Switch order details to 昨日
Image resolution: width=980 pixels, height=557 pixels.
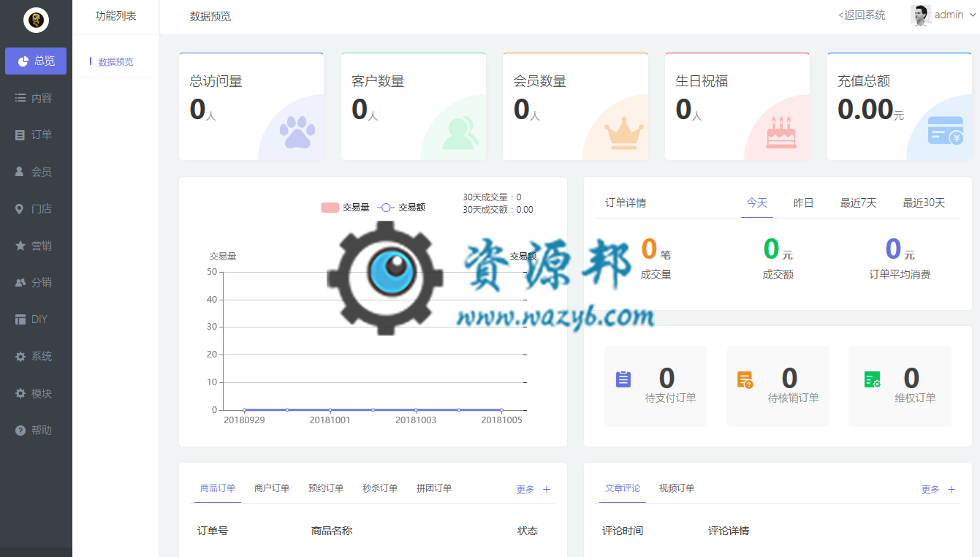pos(804,203)
